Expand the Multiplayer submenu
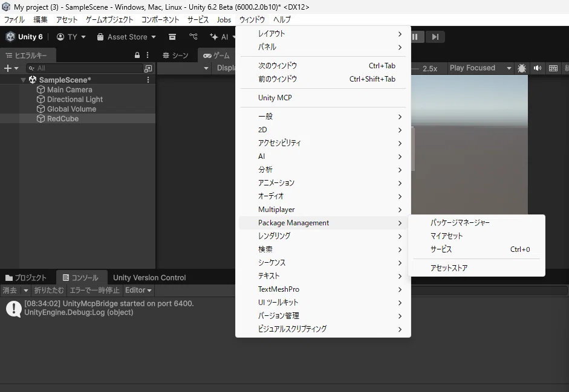The width and height of the screenshot is (569, 392). (x=323, y=210)
